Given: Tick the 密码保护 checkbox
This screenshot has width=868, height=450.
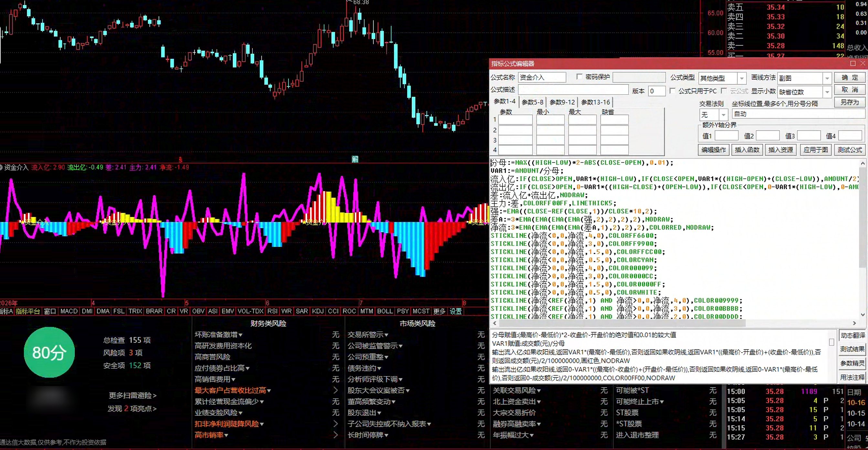Looking at the screenshot, I should tap(579, 77).
